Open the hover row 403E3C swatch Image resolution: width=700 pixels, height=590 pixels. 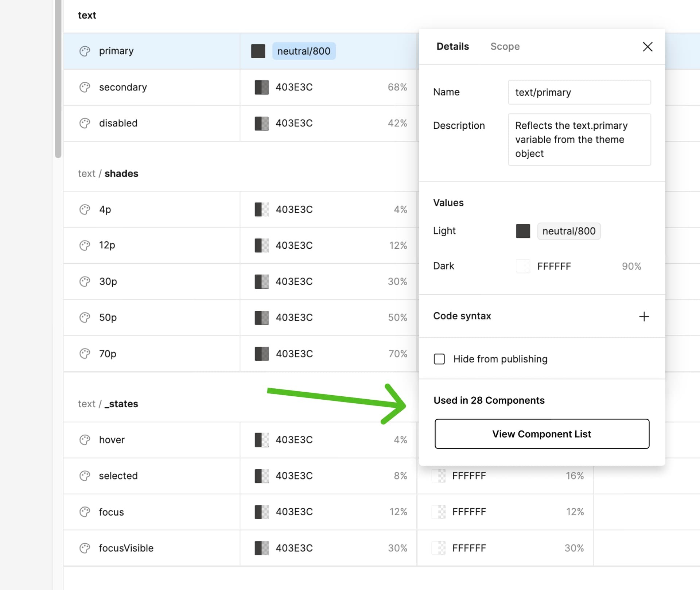click(261, 440)
